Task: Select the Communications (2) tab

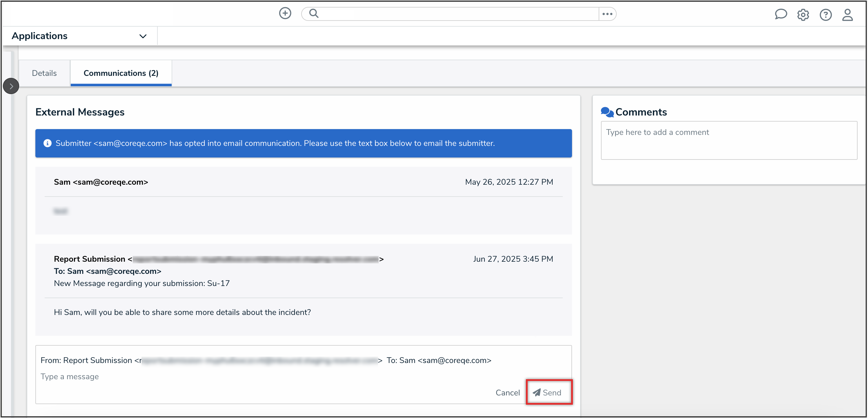Action: coord(121,73)
